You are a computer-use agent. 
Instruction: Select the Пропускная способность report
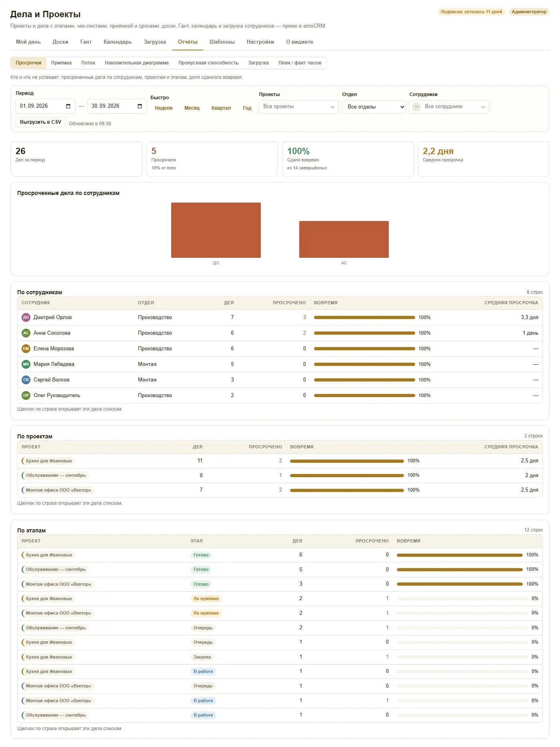coord(208,63)
